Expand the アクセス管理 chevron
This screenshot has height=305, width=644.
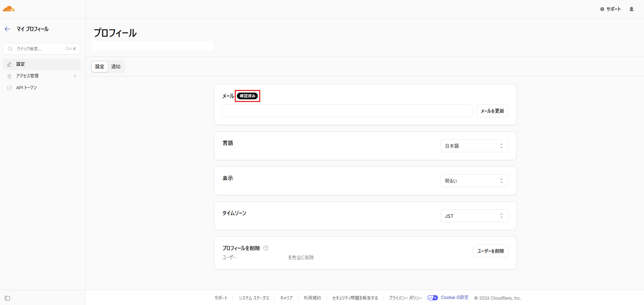coord(75,76)
